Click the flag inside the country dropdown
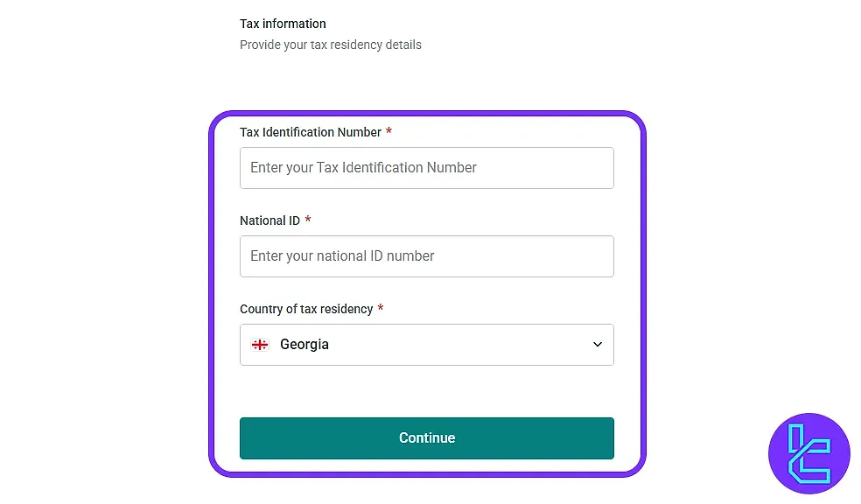Screen dimensions: 861x504 [x=259, y=344]
